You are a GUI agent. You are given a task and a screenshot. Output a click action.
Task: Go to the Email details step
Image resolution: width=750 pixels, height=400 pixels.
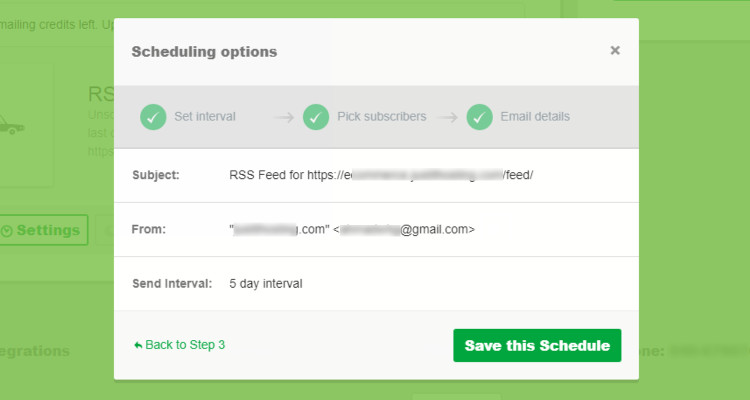[535, 116]
